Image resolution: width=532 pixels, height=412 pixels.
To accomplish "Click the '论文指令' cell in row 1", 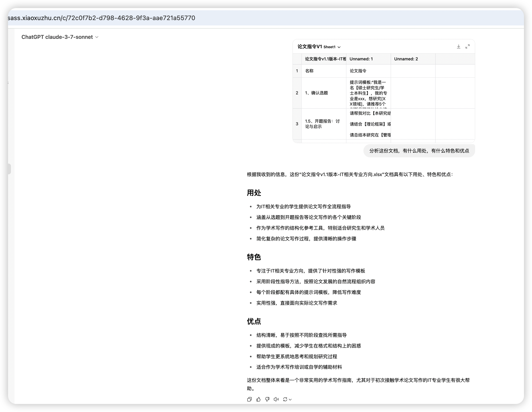I will click(358, 71).
